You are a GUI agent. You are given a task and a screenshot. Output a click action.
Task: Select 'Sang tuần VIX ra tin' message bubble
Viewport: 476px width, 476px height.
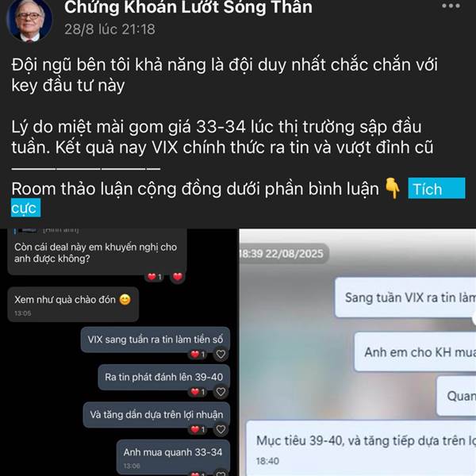(405, 297)
